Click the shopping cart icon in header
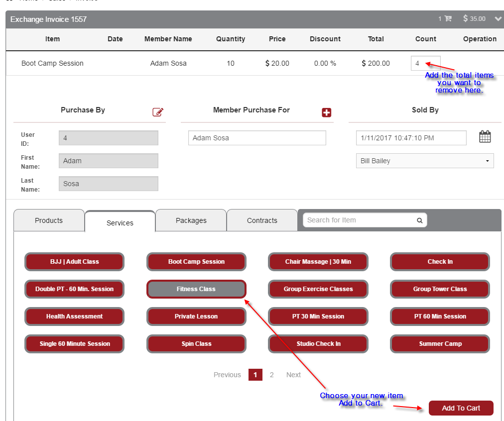This screenshot has width=504, height=421. [448, 19]
